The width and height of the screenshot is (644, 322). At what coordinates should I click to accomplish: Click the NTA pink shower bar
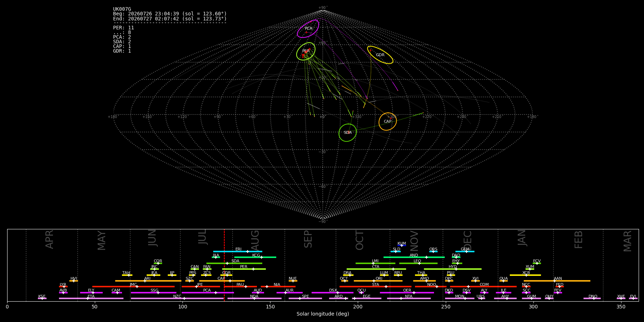pos(409,298)
